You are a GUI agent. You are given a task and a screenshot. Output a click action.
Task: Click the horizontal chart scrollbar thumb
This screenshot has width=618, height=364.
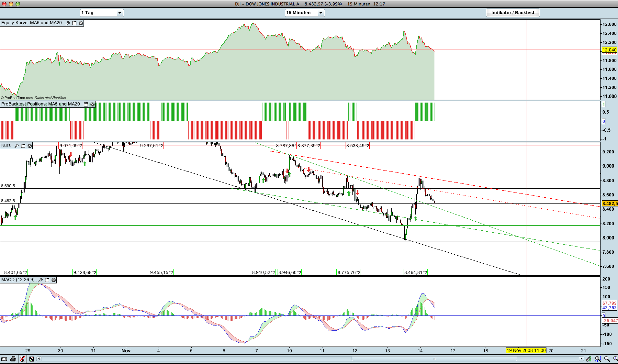point(434,359)
